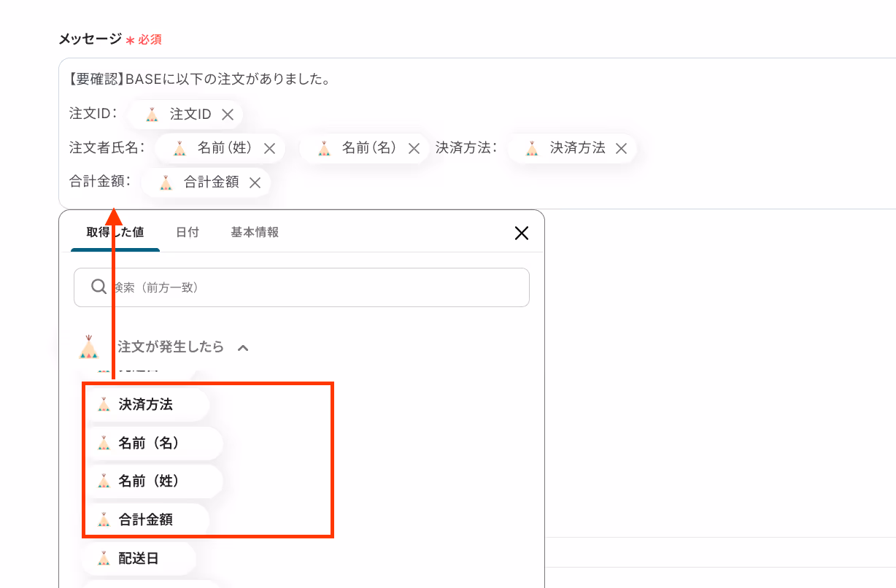Focus the 検索（前方一致） search field

[x=301, y=287]
